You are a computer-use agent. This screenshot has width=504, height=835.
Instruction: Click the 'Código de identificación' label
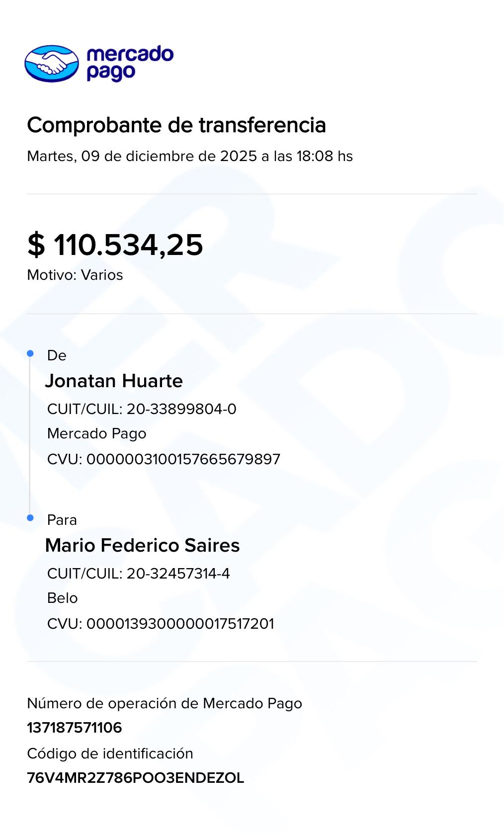110,753
